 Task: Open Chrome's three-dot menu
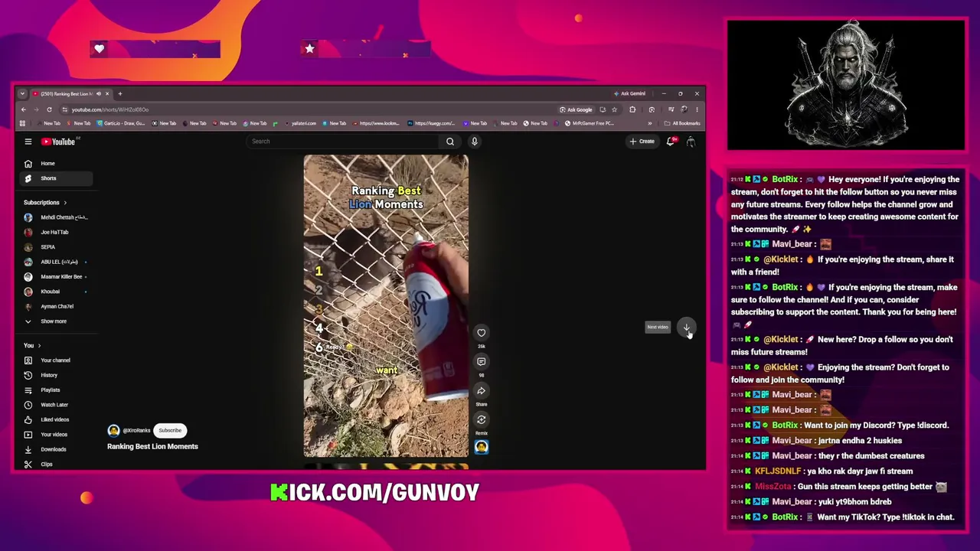pos(697,109)
